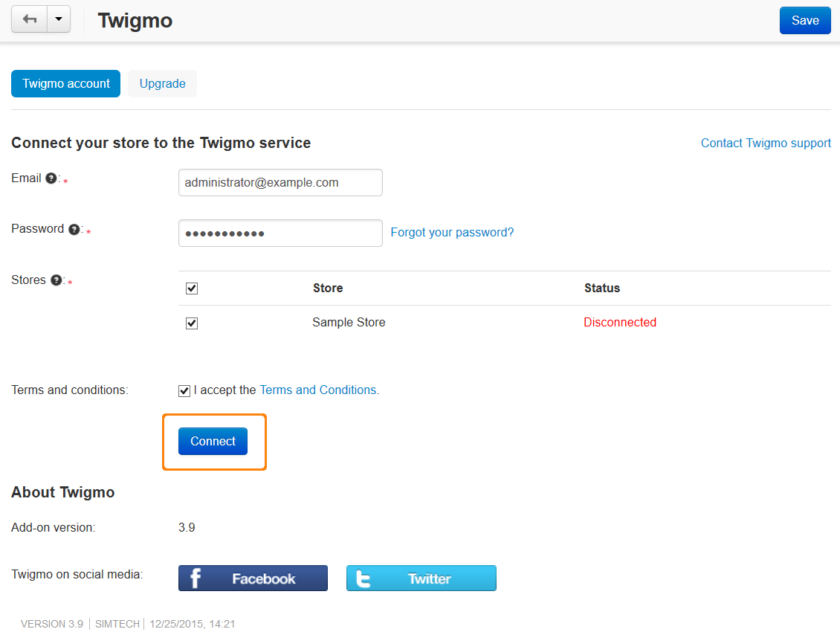
Task: Focus the Password input field
Action: coord(280,233)
